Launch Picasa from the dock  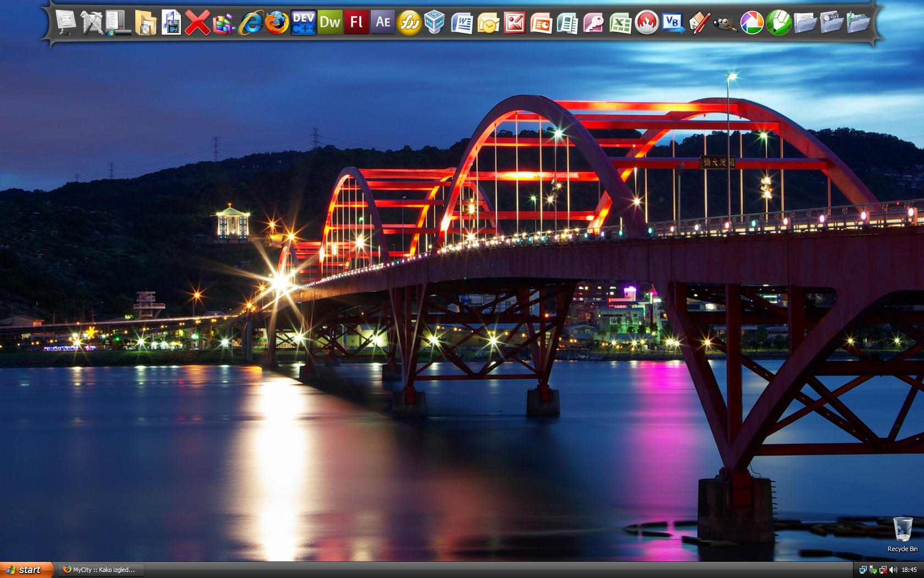tap(752, 23)
